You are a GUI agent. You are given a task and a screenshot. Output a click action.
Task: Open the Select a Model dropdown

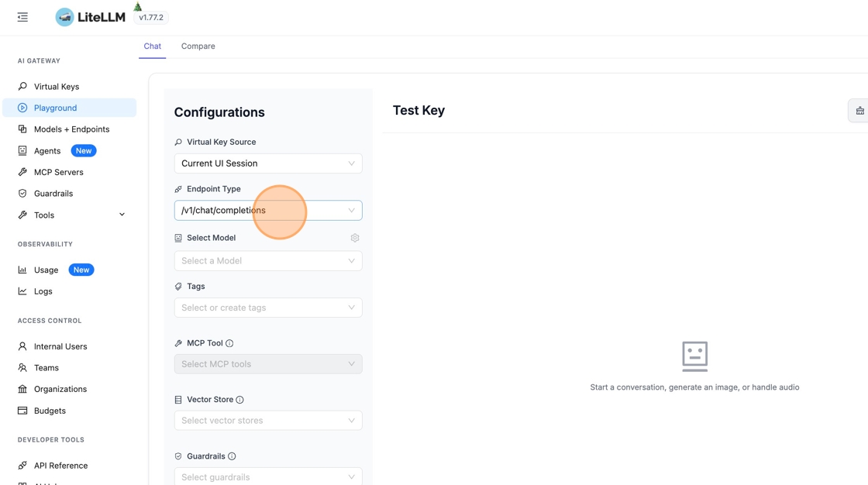tap(268, 261)
